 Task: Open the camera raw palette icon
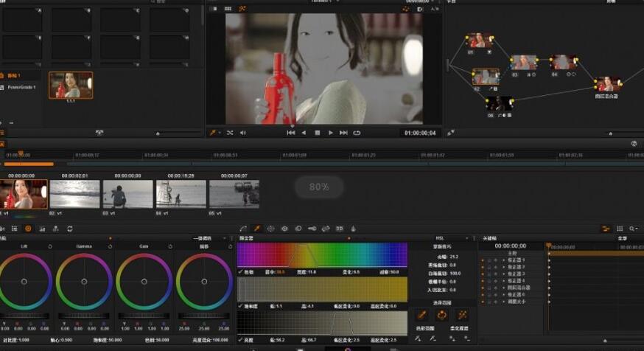point(1,229)
